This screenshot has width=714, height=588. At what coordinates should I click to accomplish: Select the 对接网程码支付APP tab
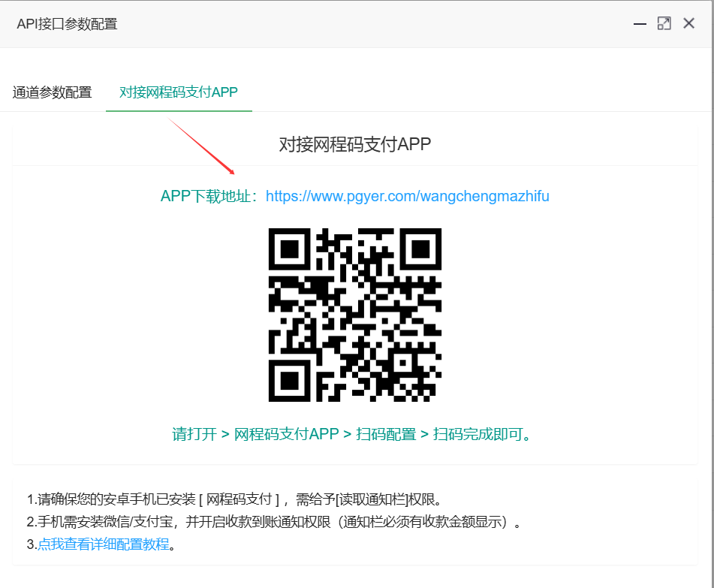(179, 92)
